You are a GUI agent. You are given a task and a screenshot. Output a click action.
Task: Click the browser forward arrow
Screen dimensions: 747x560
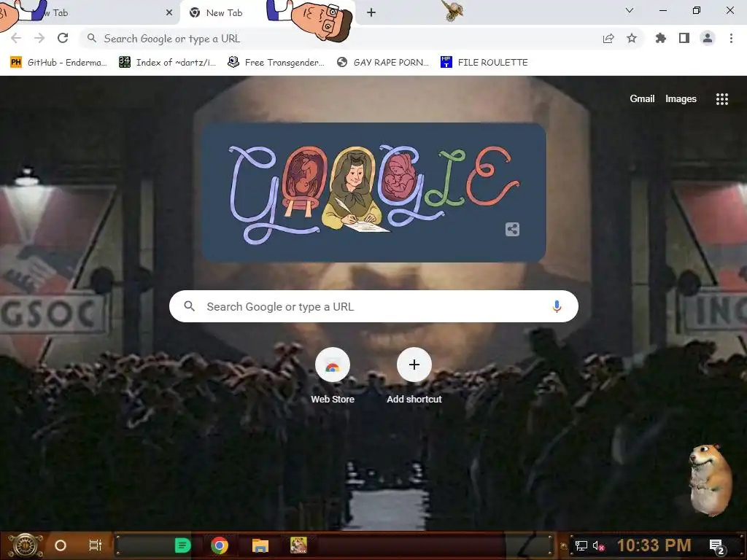click(x=39, y=38)
